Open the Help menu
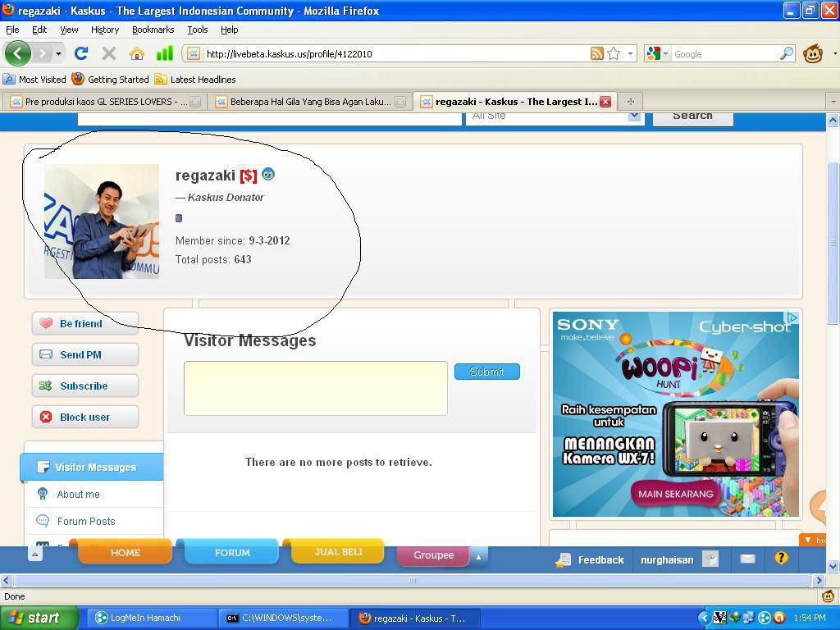840x630 pixels. point(230,30)
